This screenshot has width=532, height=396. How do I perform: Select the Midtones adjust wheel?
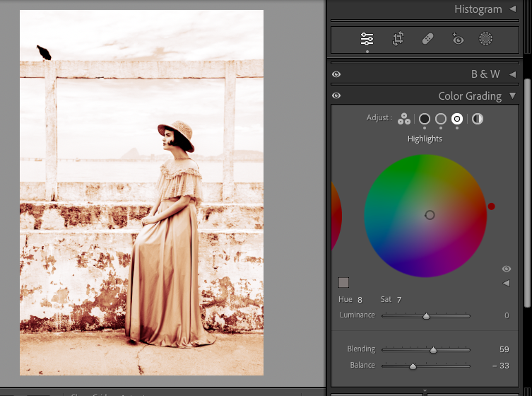(441, 119)
